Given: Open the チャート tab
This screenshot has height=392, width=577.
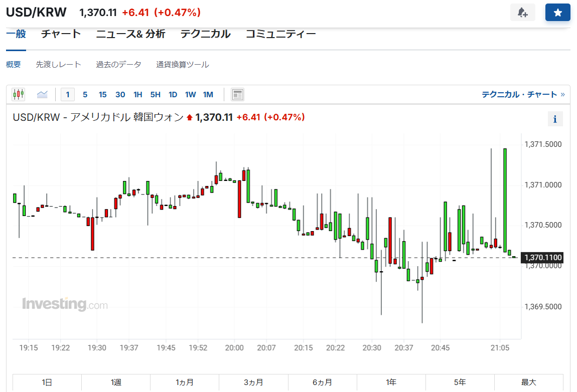Looking at the screenshot, I should pyautogui.click(x=61, y=34).
